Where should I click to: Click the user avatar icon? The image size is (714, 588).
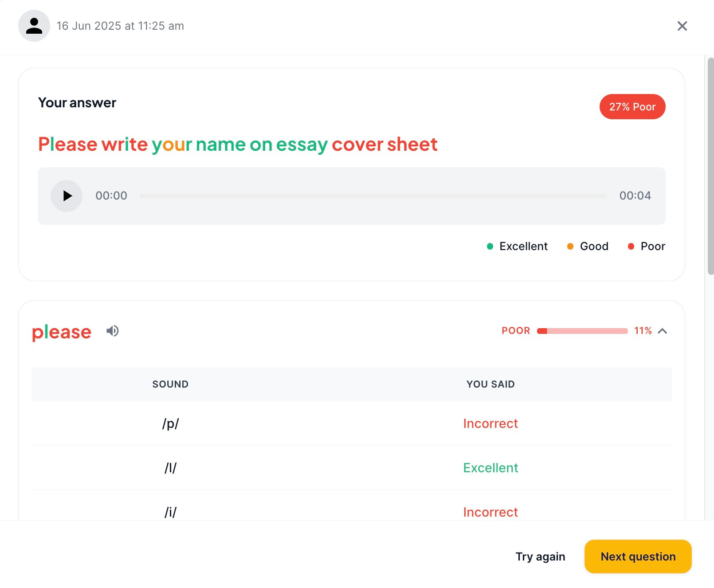[x=34, y=26]
